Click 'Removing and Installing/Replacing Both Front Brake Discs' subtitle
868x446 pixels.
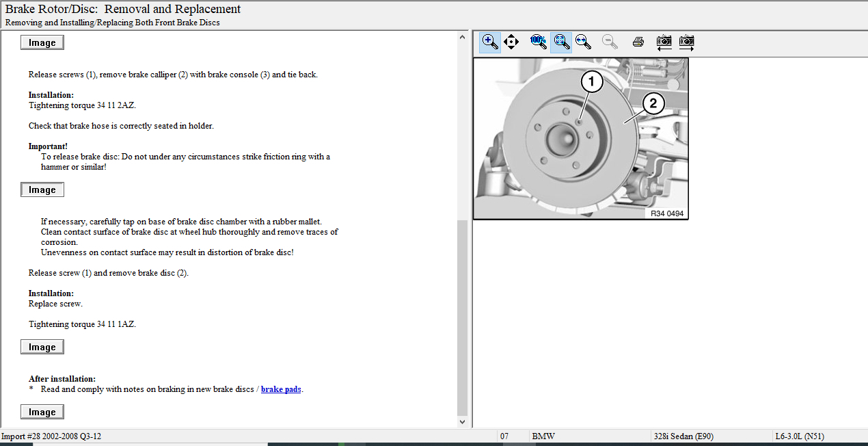(x=113, y=22)
